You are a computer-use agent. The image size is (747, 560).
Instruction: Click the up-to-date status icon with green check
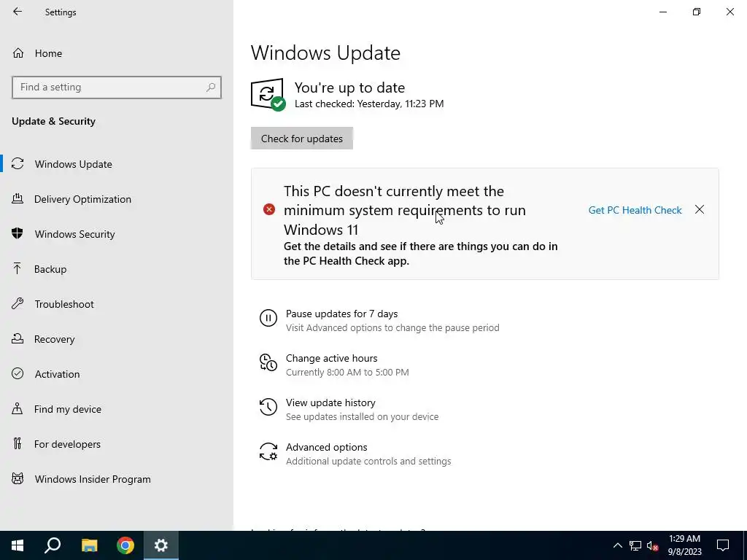(x=268, y=94)
